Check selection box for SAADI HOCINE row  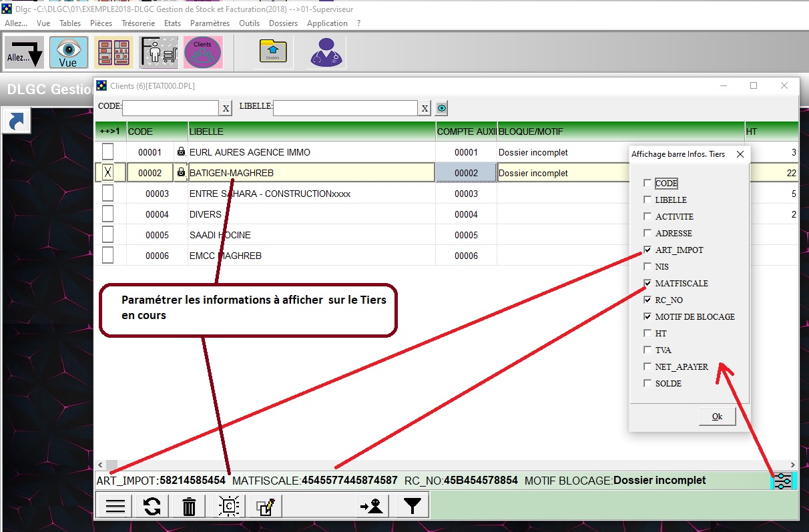pos(107,235)
